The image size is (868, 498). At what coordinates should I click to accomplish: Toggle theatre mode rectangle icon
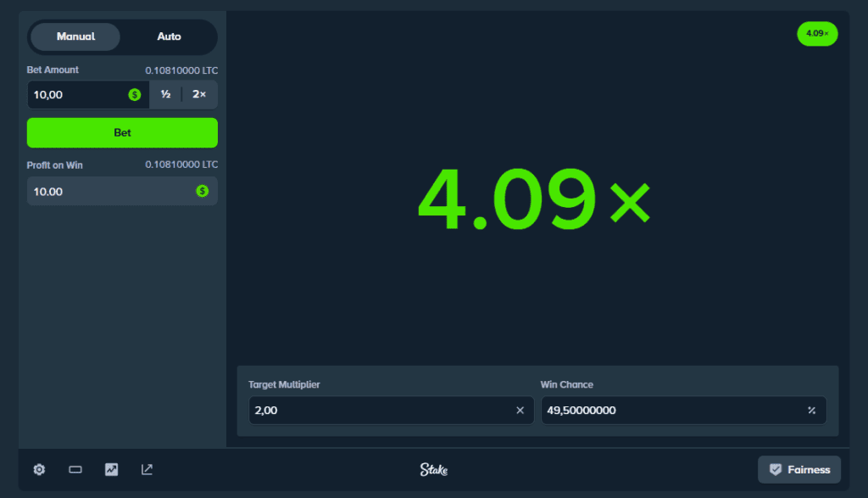point(75,469)
